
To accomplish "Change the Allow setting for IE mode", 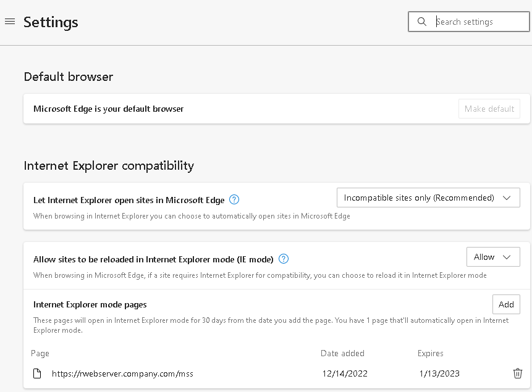I will pos(493,257).
